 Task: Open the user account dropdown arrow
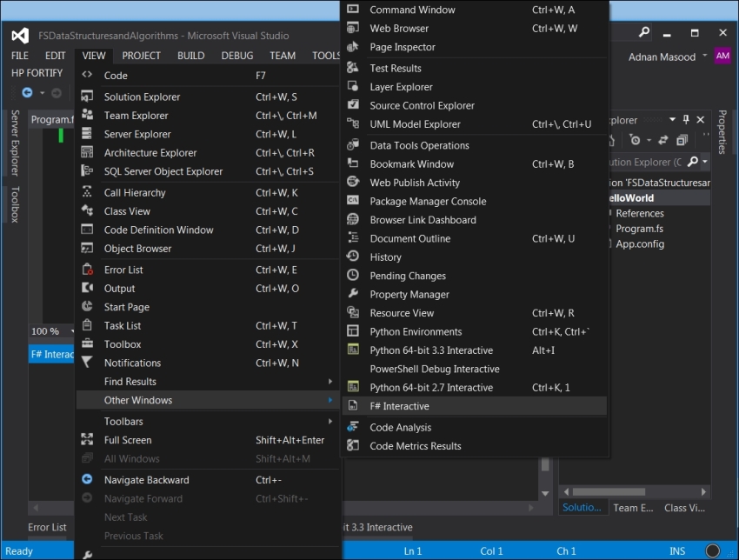(x=704, y=56)
